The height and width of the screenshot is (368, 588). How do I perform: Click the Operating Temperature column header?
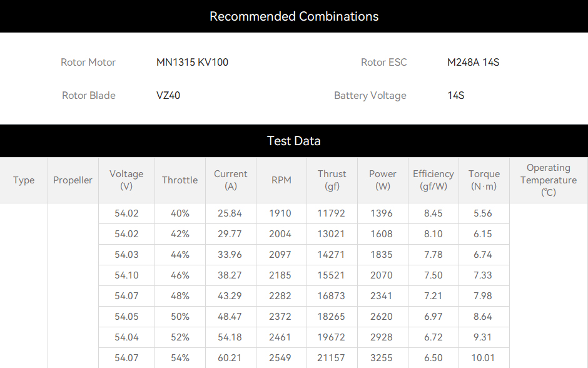[x=549, y=180]
